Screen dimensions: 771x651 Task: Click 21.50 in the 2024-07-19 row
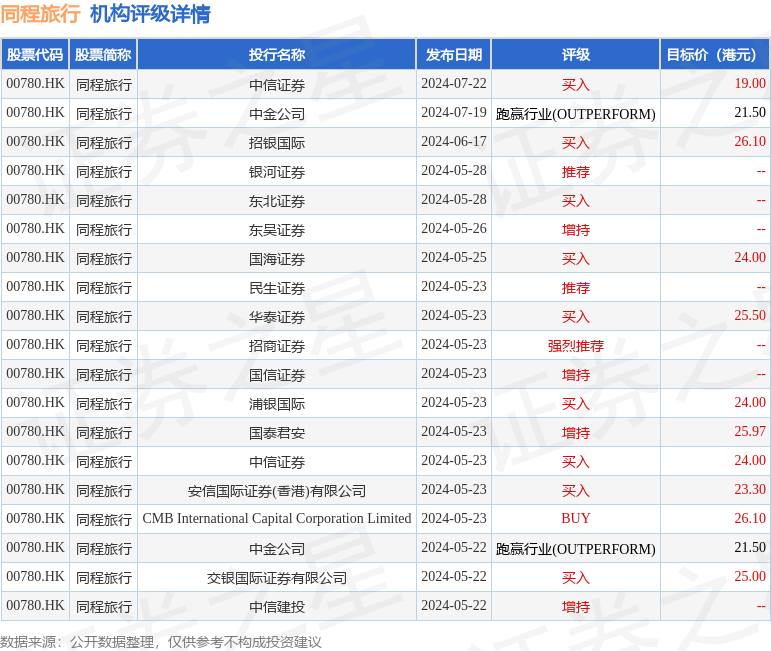point(750,112)
